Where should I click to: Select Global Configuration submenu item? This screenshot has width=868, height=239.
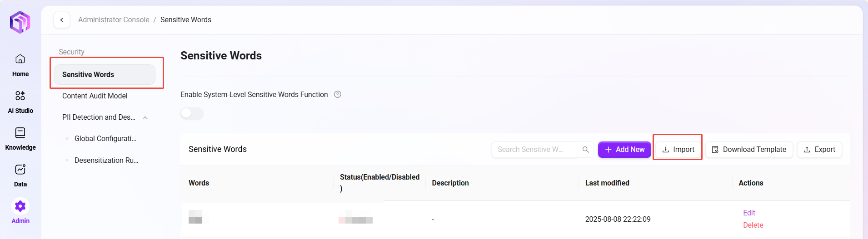click(105, 138)
